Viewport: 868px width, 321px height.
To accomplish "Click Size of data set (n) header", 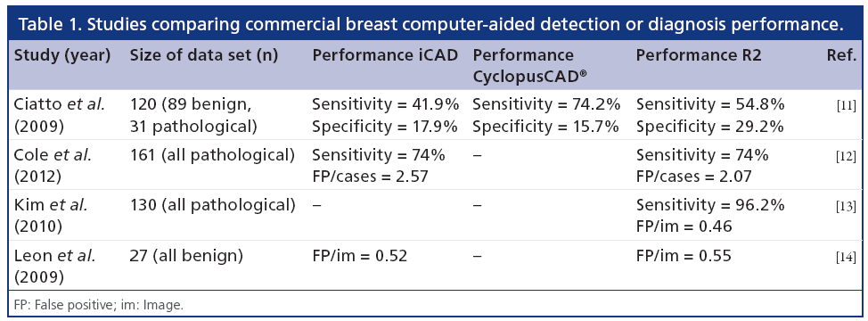I will point(203,55).
